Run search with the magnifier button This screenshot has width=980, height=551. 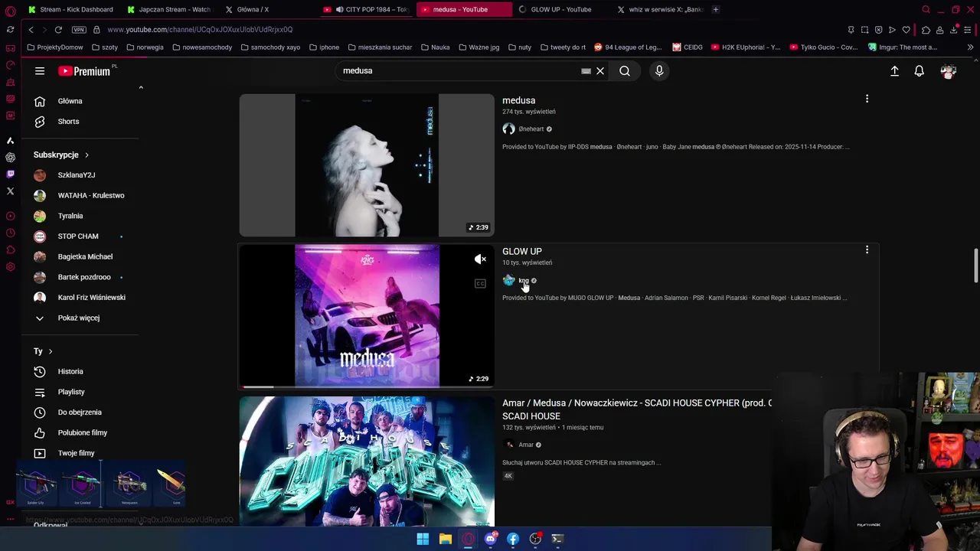[625, 71]
